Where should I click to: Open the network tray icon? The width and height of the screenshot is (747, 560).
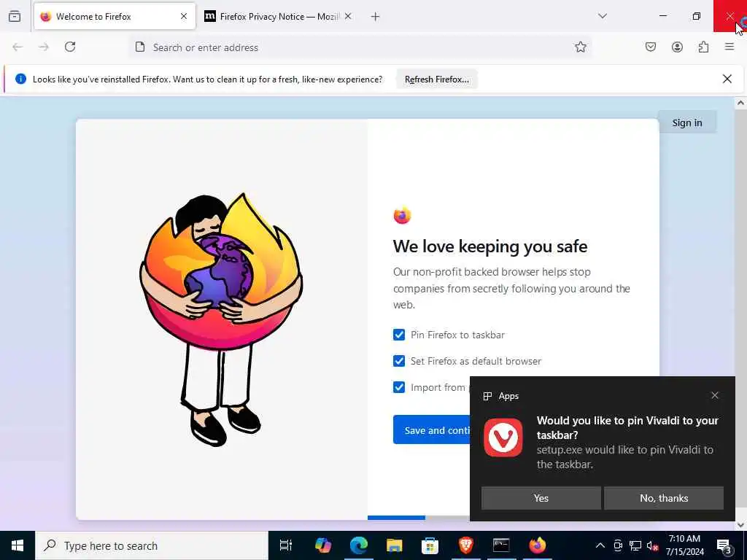[x=635, y=545]
